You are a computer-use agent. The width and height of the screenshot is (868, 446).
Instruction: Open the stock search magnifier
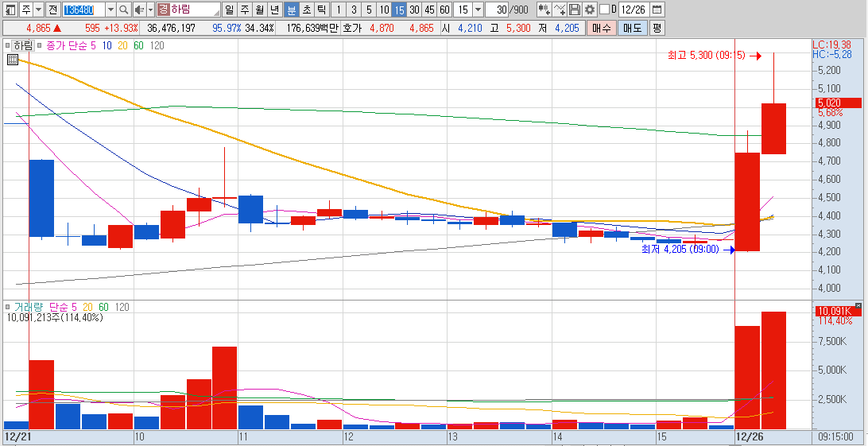click(124, 10)
